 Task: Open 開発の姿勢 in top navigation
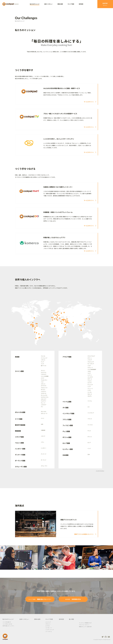[x=60, y=4]
